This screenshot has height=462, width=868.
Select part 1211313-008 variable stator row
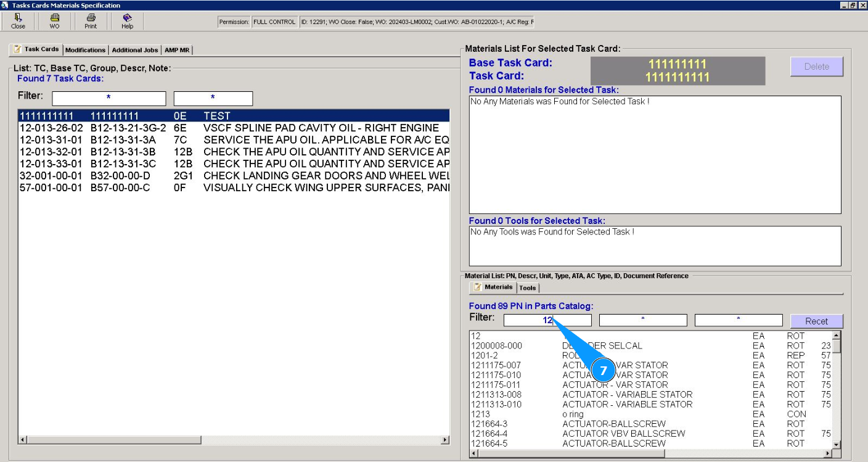tap(650, 395)
